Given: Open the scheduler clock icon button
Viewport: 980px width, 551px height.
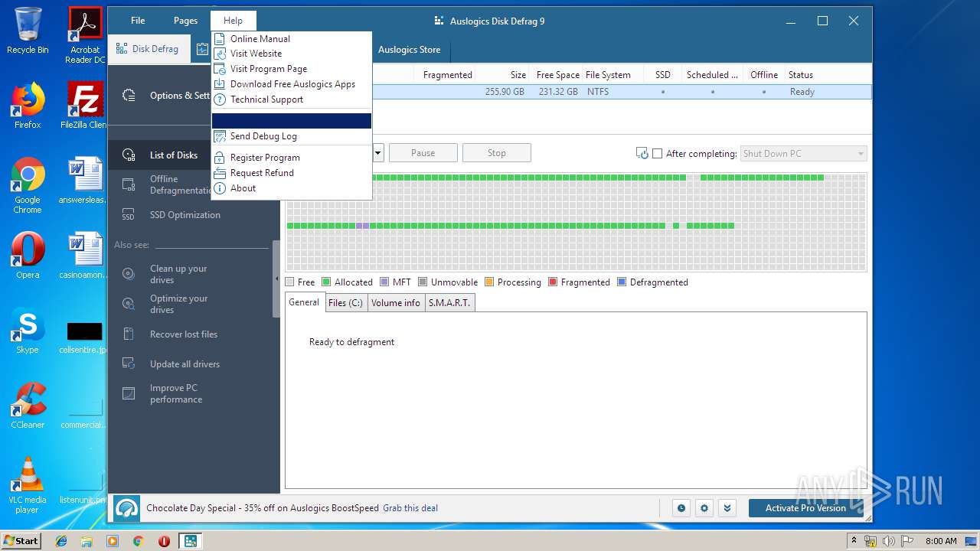Looking at the screenshot, I should (681, 508).
